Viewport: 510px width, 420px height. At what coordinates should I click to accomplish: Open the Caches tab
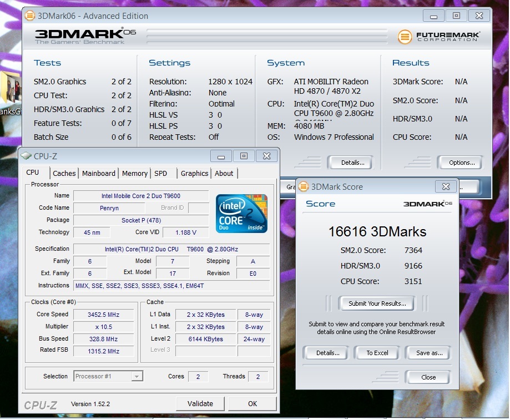[x=64, y=174]
